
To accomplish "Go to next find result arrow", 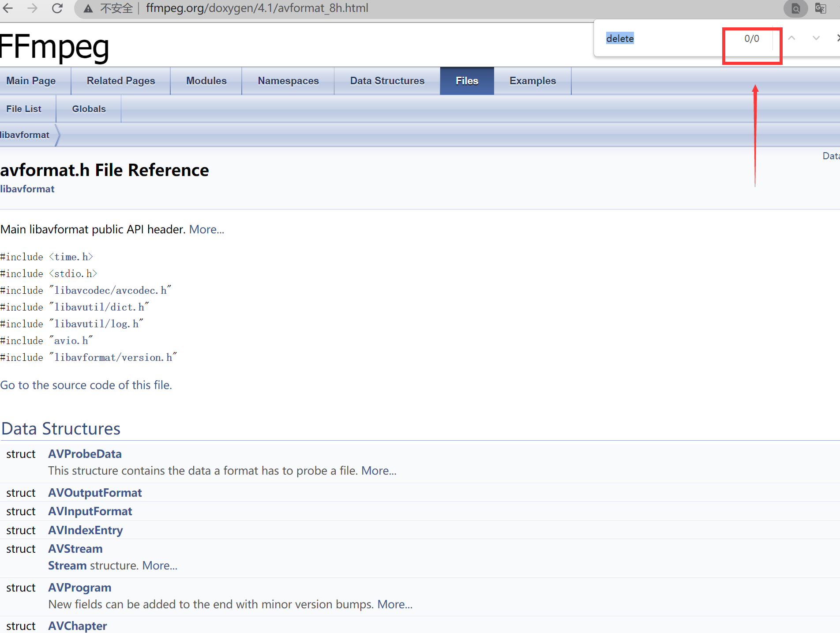I will (816, 38).
